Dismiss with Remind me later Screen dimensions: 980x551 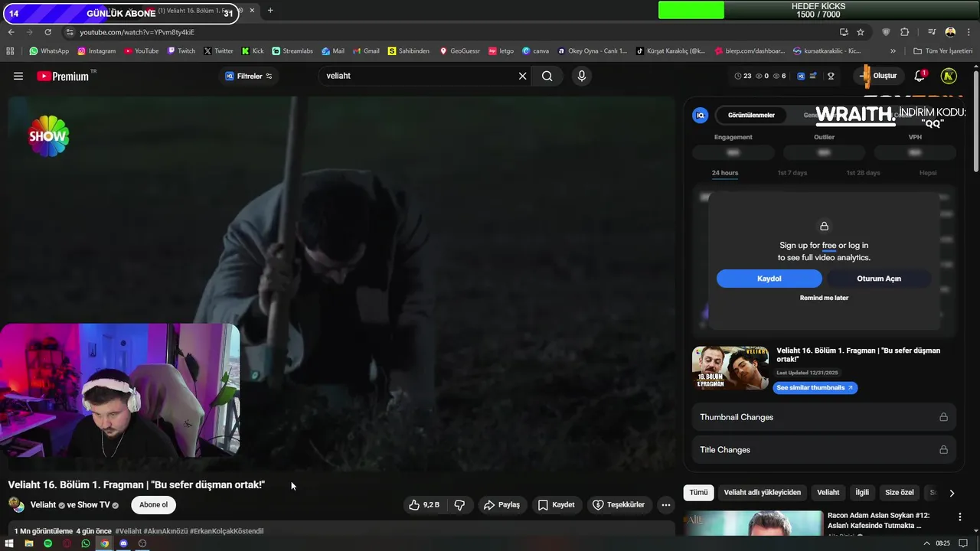(824, 298)
